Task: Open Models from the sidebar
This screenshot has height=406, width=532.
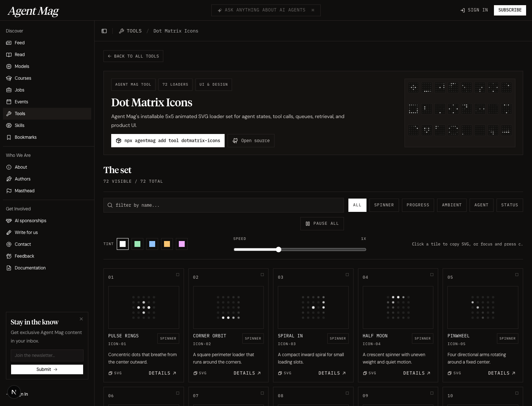Action: [x=22, y=66]
